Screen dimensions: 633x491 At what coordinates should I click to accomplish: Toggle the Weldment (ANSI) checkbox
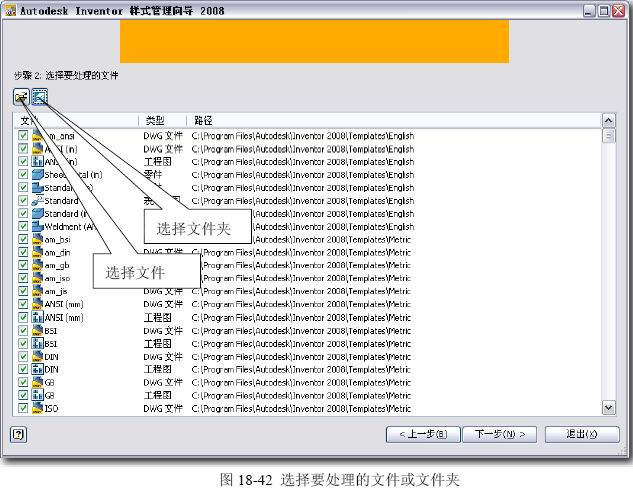coord(23,226)
